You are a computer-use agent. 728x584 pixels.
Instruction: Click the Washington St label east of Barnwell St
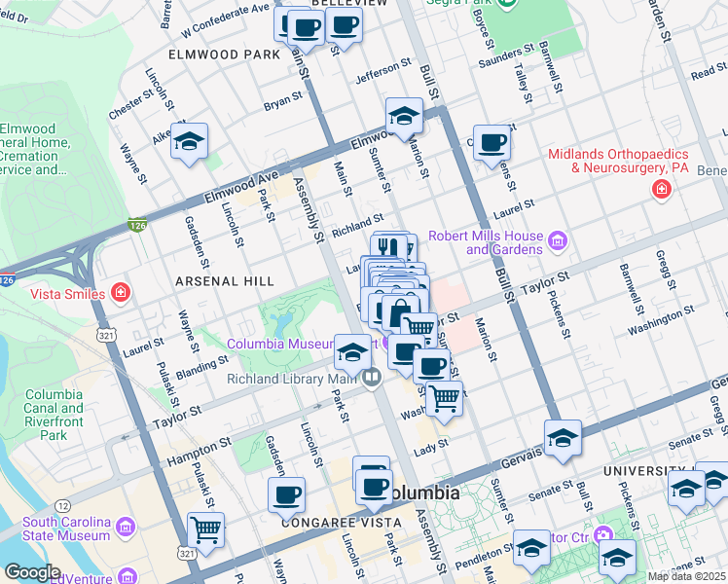[661, 320]
